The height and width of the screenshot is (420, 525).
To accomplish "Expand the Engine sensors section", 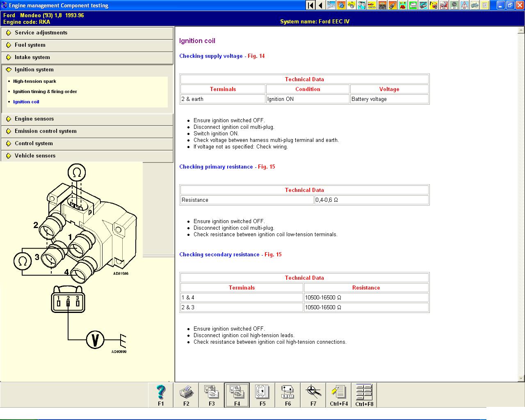I will [x=87, y=119].
